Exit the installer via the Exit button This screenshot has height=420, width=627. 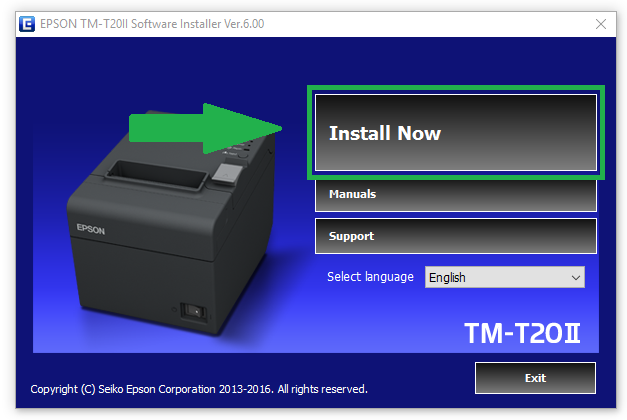[535, 378]
